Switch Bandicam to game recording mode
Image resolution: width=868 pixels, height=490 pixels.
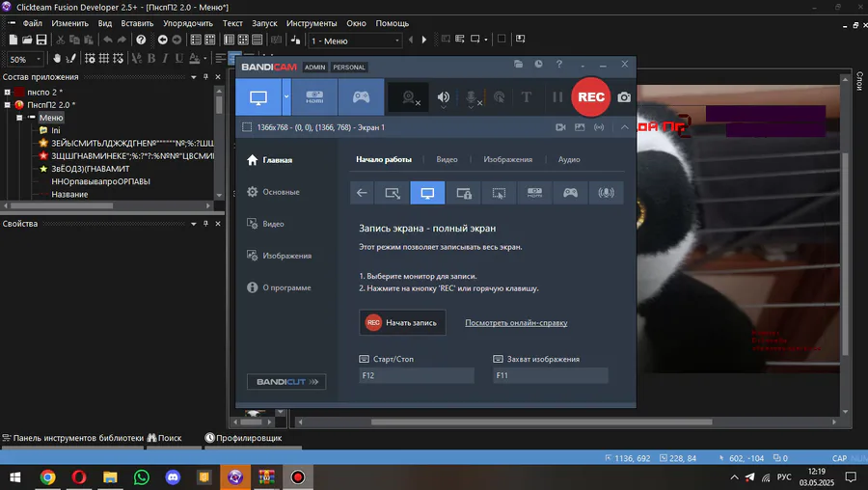(x=361, y=96)
